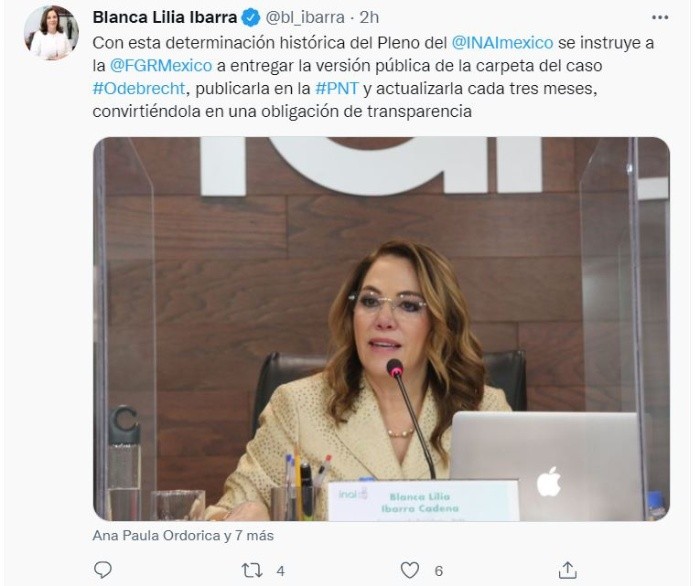Click the retweet count number 4
This screenshot has width=700, height=586.
[280, 571]
